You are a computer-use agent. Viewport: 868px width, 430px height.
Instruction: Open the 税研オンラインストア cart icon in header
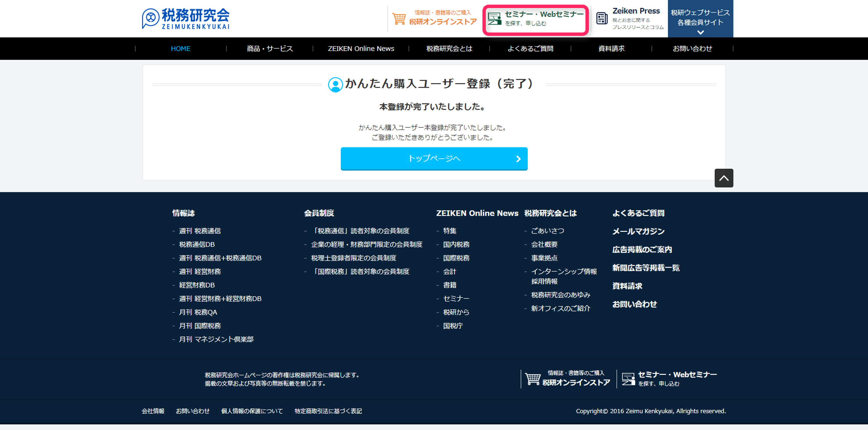399,19
